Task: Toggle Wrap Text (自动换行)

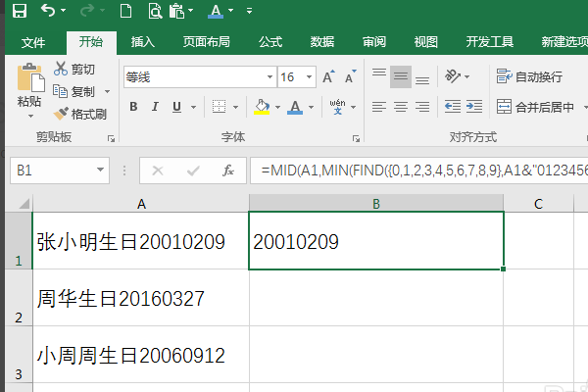Action: (x=529, y=76)
